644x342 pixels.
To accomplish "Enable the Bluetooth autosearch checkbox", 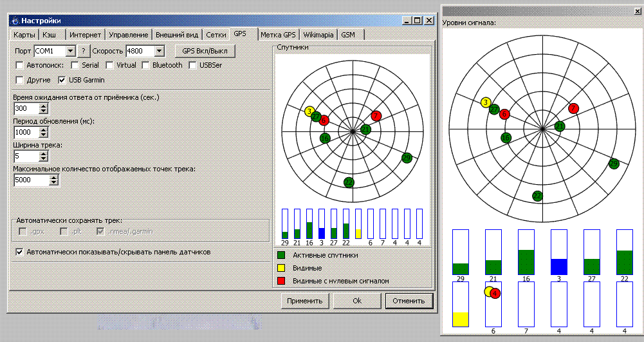I will [146, 65].
